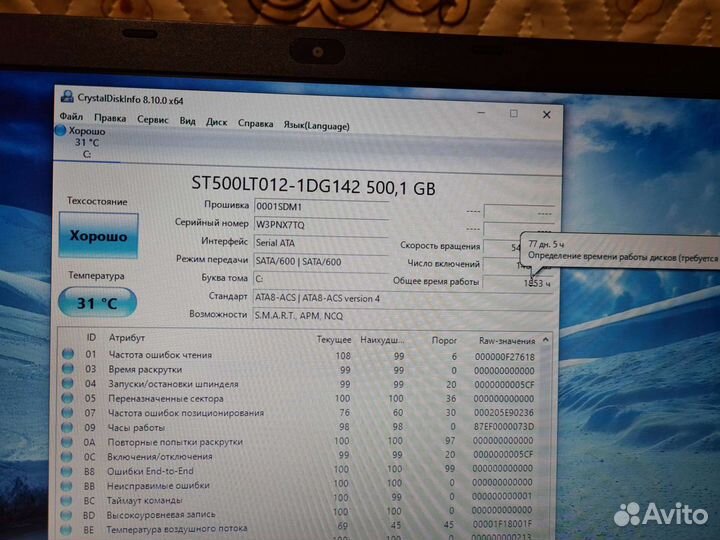Click the Порог column header
The width and height of the screenshot is (720, 540).
444,341
